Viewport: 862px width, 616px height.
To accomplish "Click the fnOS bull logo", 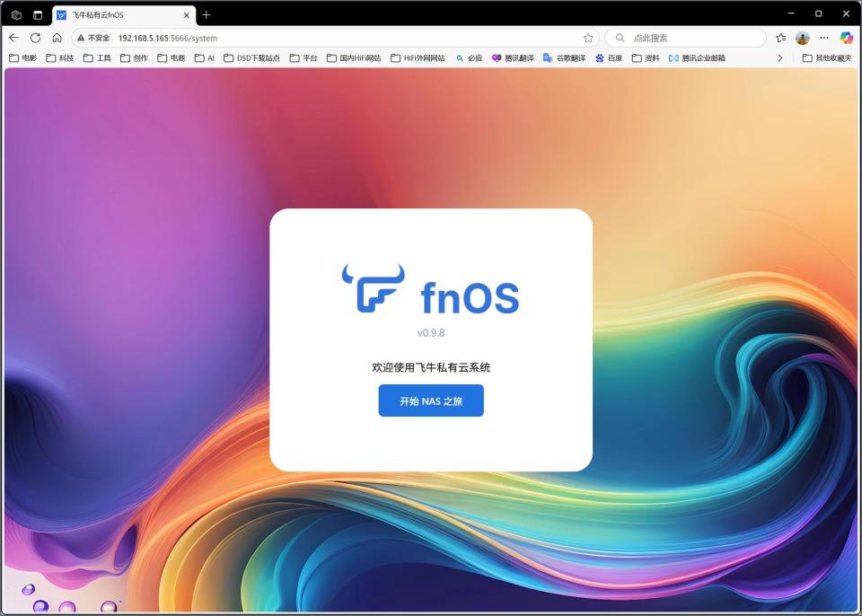I will pos(374,288).
